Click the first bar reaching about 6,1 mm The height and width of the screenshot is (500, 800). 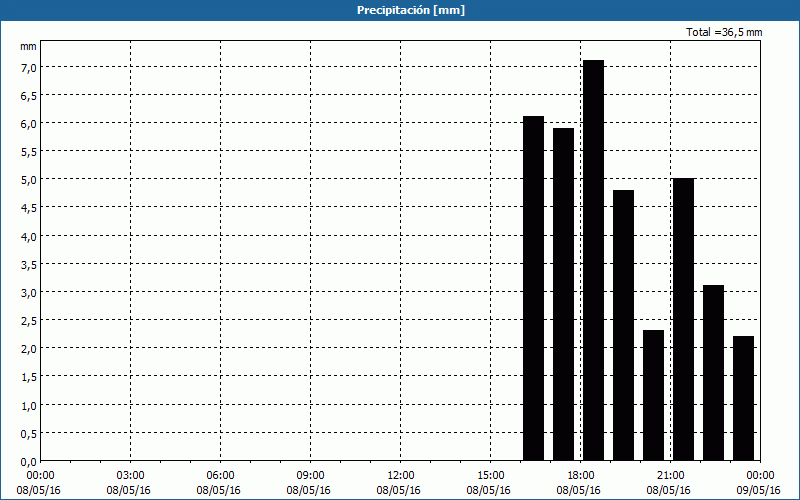[x=534, y=288]
